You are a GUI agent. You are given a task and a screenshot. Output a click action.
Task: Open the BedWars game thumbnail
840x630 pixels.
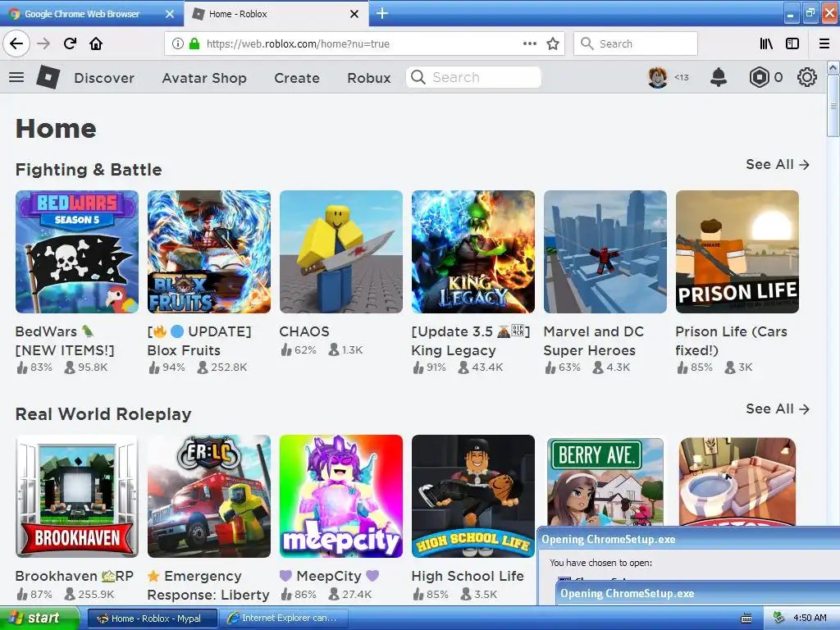click(x=77, y=252)
